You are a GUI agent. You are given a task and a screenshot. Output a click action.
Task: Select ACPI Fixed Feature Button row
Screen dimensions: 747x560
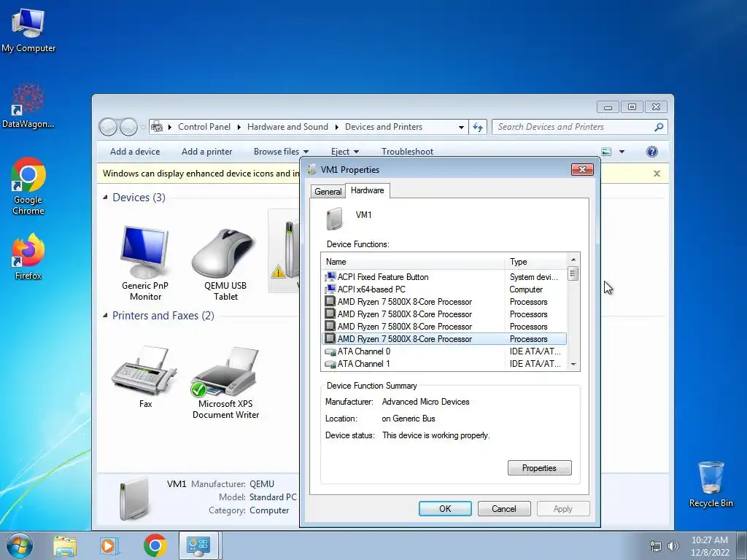click(444, 276)
